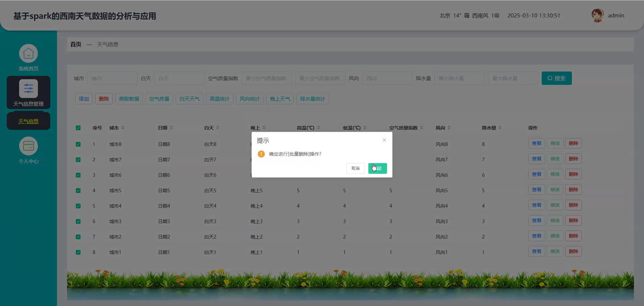
Task: View details with 查看 for row 城市8
Action: (x=537, y=143)
